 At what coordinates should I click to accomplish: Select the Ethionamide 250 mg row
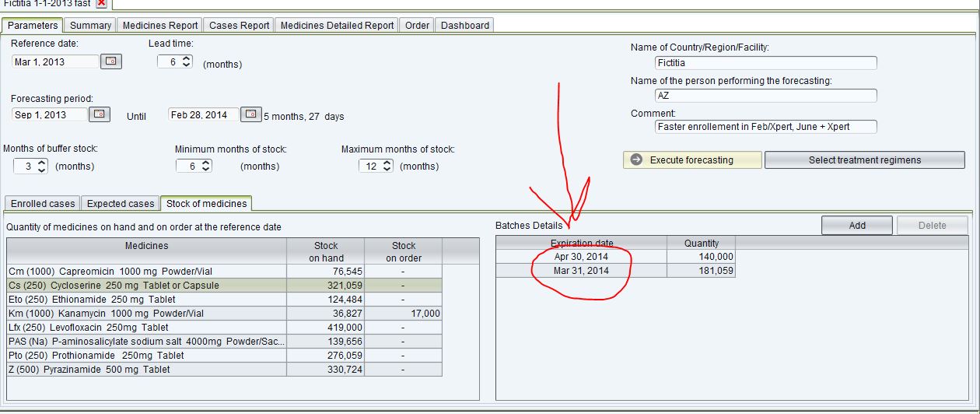tap(225, 299)
